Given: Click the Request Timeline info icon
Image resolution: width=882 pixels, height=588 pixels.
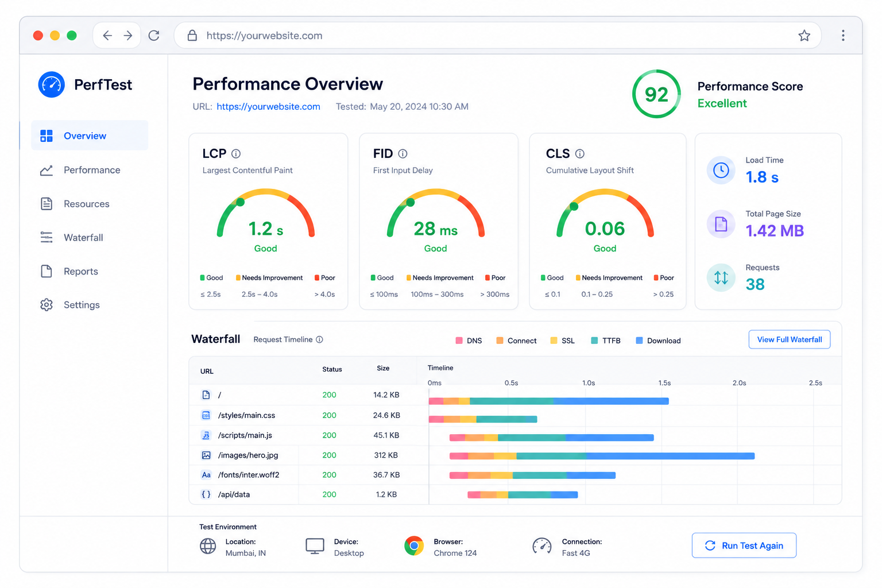Looking at the screenshot, I should click(x=319, y=339).
